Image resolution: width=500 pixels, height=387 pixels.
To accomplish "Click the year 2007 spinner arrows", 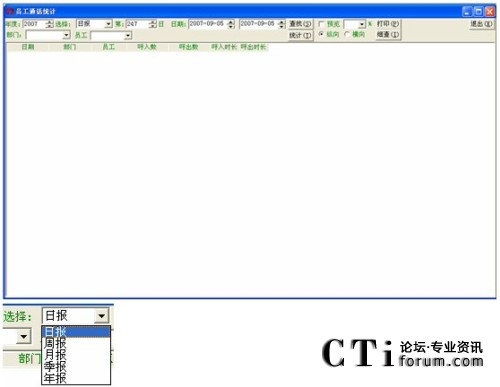I will coord(49,24).
